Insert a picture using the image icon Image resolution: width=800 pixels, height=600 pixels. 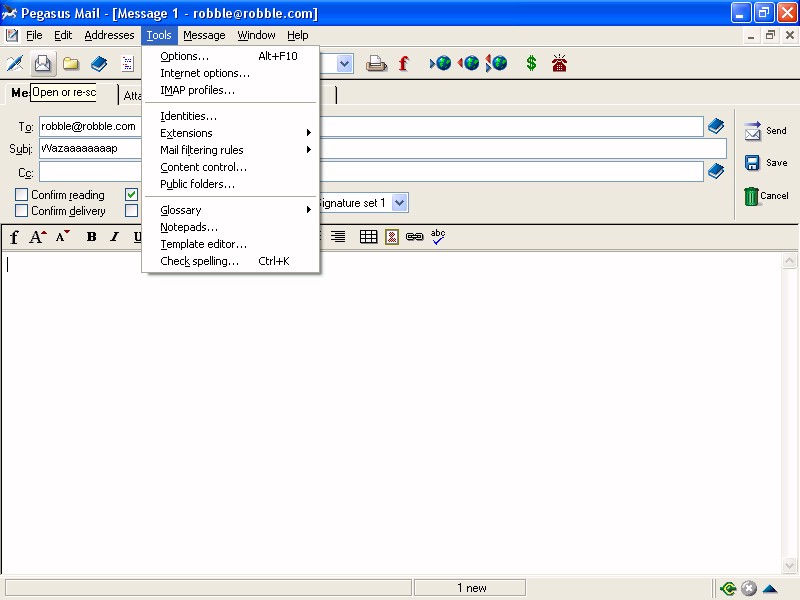click(392, 237)
